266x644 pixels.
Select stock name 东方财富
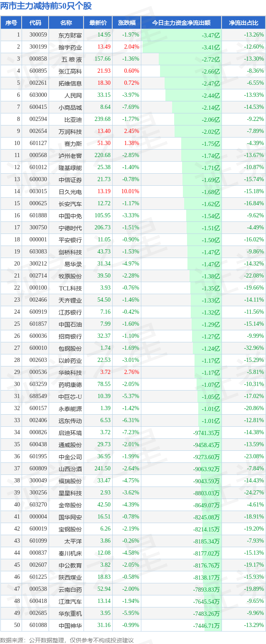(70, 35)
